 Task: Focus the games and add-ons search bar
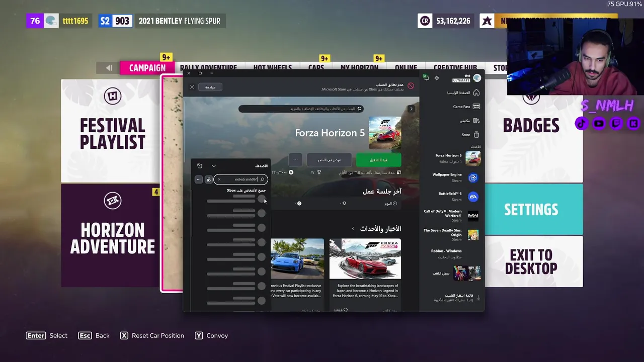click(301, 109)
